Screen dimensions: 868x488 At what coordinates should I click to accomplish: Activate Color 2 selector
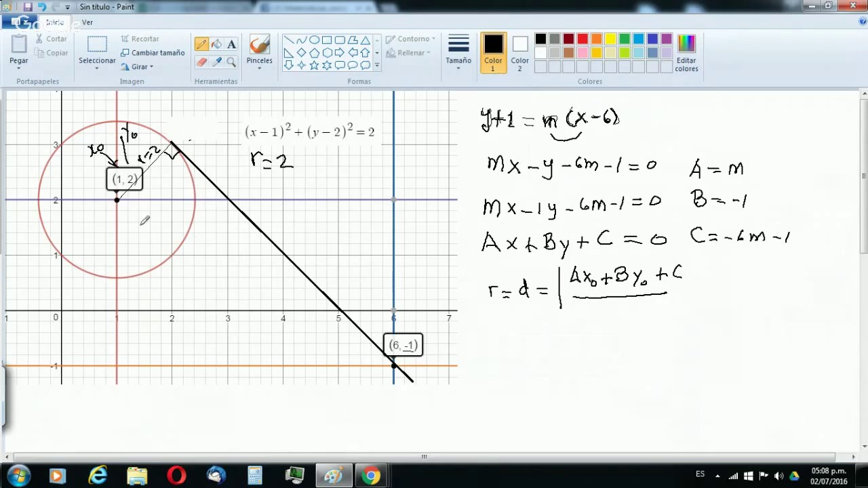[520, 52]
